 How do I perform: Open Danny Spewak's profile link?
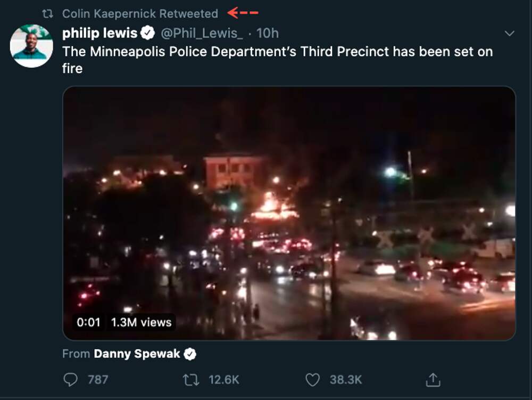(x=137, y=354)
